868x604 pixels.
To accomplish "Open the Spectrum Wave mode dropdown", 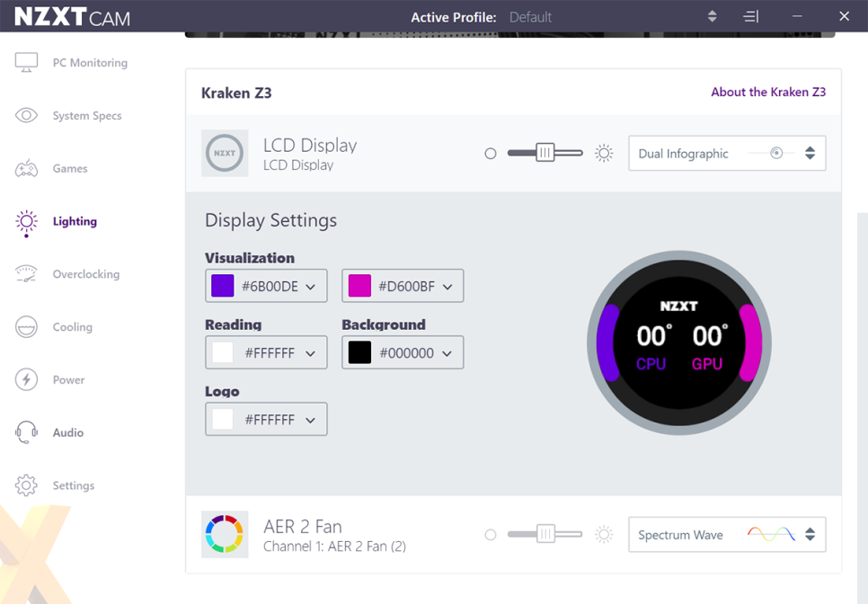I will click(x=727, y=535).
